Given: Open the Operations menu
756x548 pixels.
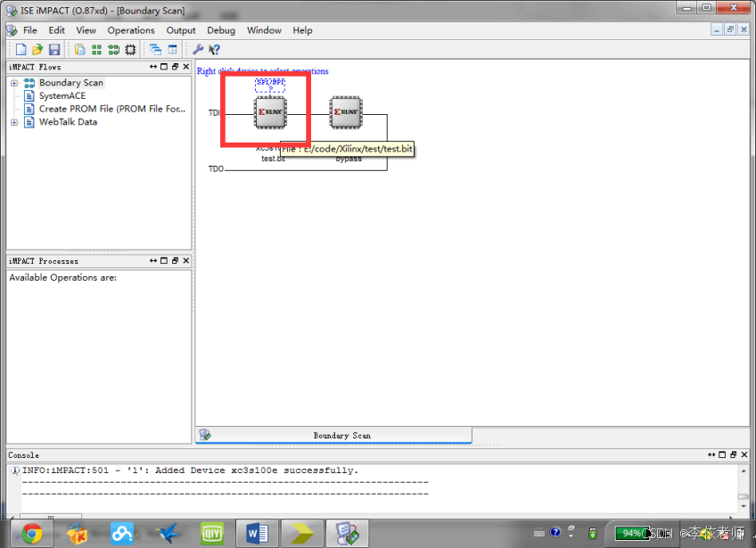Looking at the screenshot, I should pyautogui.click(x=131, y=30).
